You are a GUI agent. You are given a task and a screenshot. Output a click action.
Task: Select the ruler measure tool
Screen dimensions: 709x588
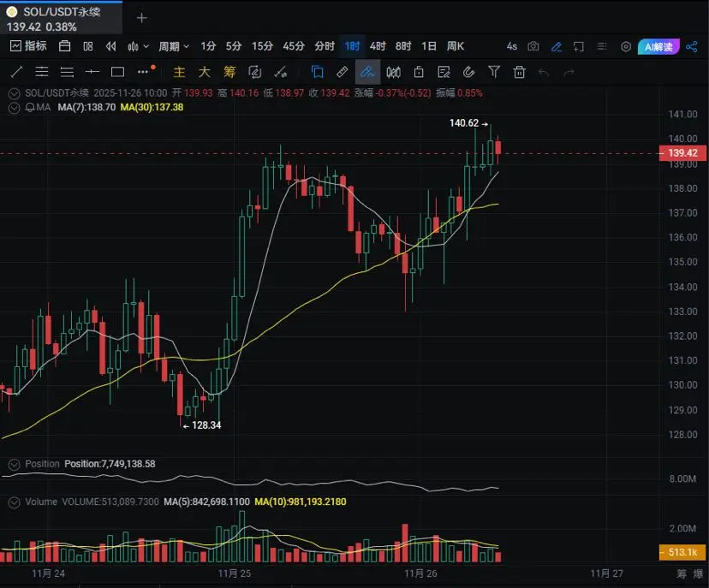343,72
